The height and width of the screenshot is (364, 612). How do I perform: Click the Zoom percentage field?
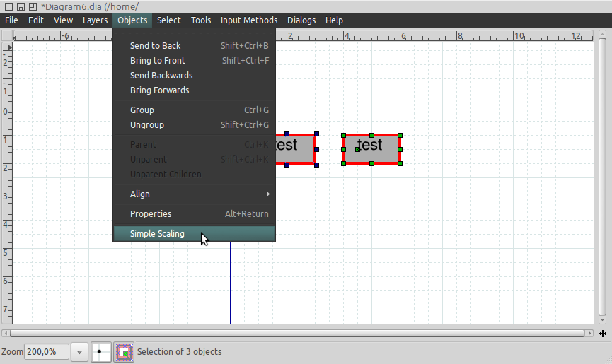pyautogui.click(x=47, y=352)
